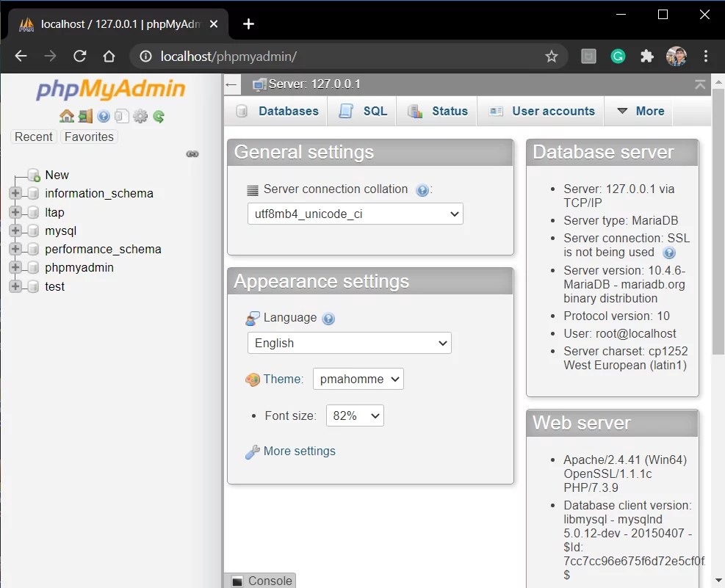
Task: Log out using the exit door icon
Action: coord(85,116)
